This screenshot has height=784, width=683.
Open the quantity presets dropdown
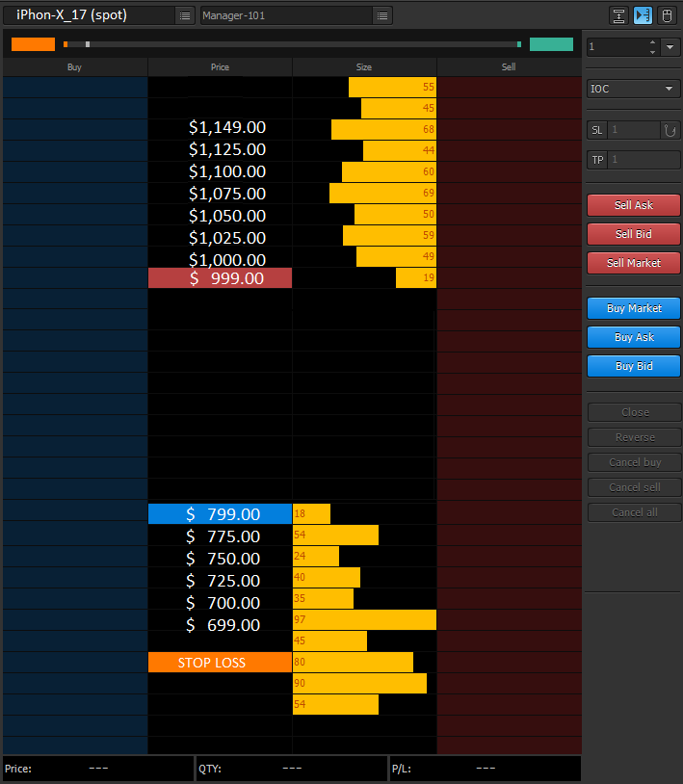tap(670, 47)
